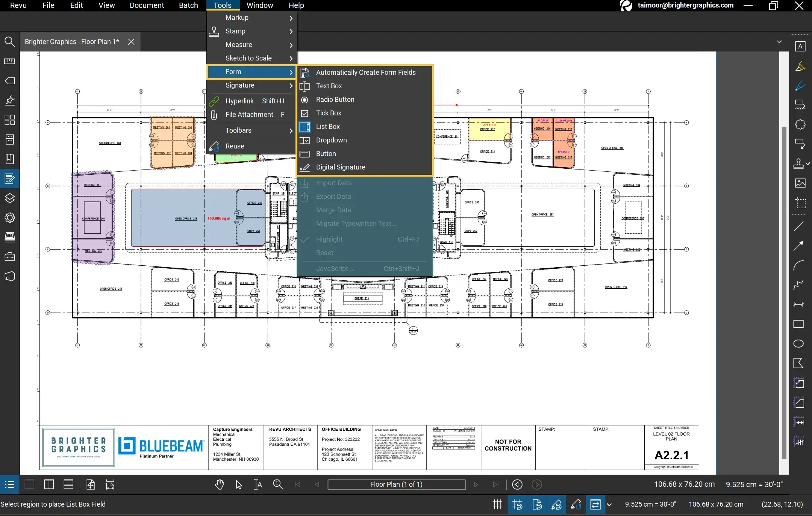Select the Pen tool in right toolbar

tap(800, 86)
